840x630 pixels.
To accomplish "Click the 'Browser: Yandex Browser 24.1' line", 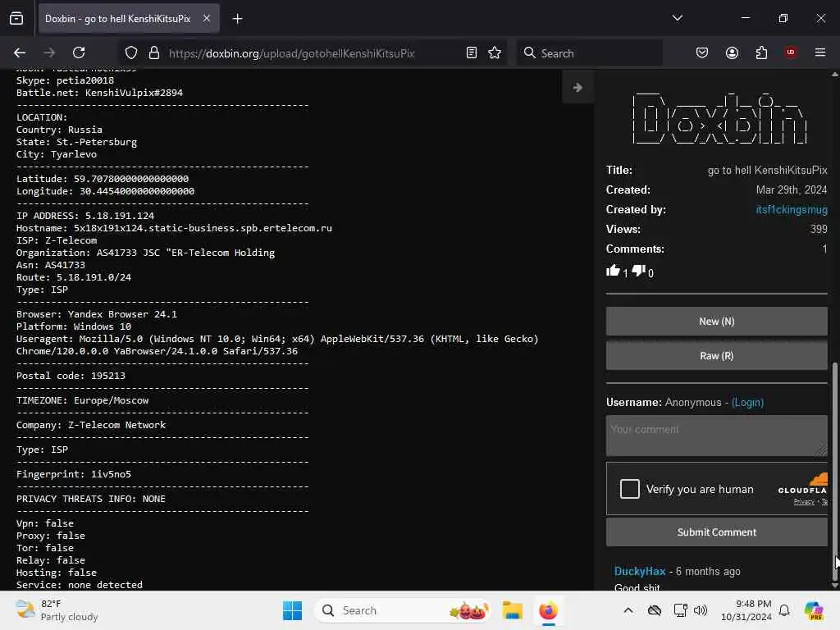I will point(97,314).
